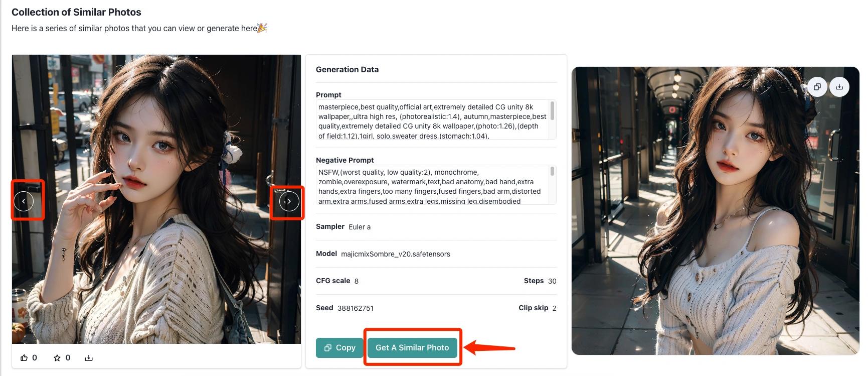Screen dimensions: 868x376
Task: Focus the Prompt text box
Action: coord(432,120)
